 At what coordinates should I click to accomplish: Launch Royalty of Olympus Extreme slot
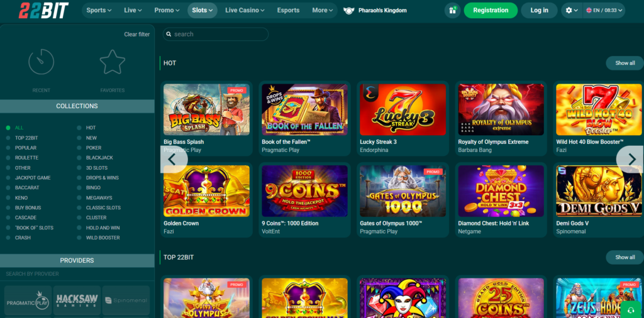tap(501, 110)
